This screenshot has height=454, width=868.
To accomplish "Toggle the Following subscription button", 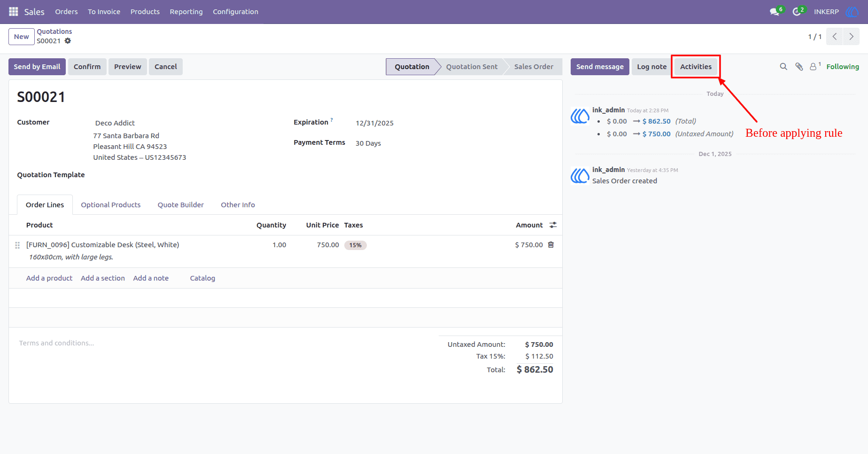I will pos(843,67).
